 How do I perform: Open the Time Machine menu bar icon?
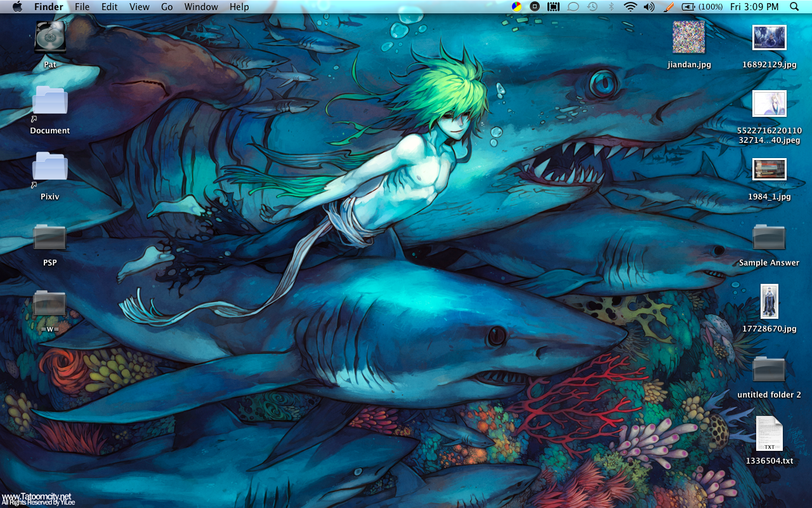592,7
